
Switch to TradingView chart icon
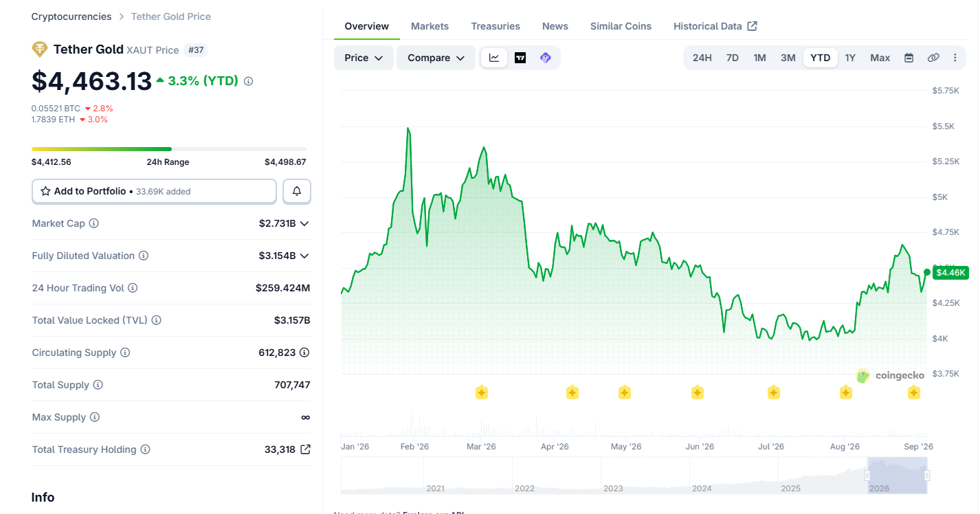coord(520,58)
